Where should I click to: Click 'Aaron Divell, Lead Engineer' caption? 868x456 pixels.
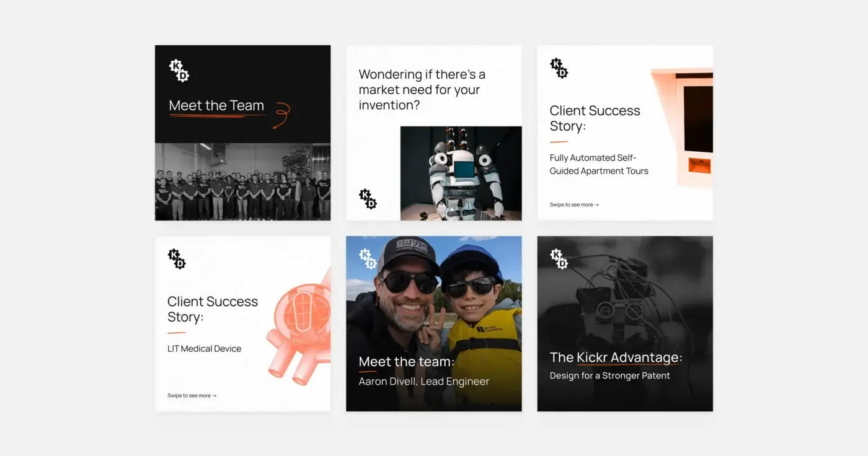pos(423,382)
